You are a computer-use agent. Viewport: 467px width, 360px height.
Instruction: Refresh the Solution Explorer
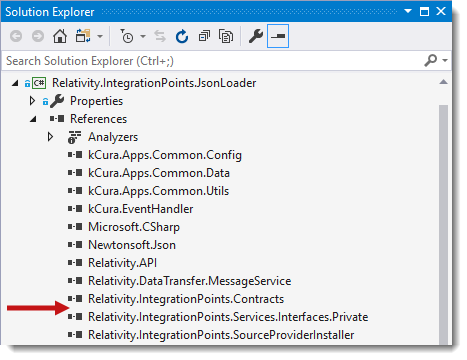[x=182, y=36]
